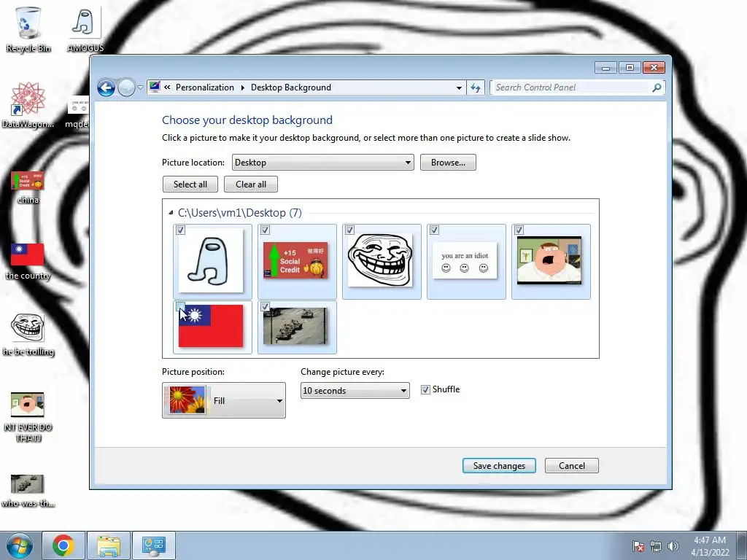Click the search magnifier icon
Image resolution: width=747 pixels, height=560 pixels.
coord(657,87)
